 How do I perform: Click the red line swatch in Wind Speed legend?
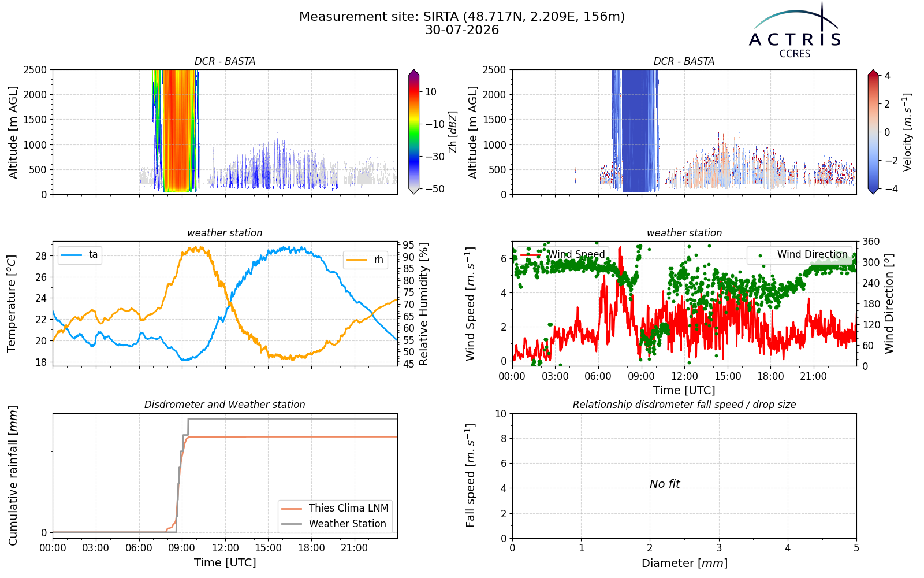coord(531,254)
